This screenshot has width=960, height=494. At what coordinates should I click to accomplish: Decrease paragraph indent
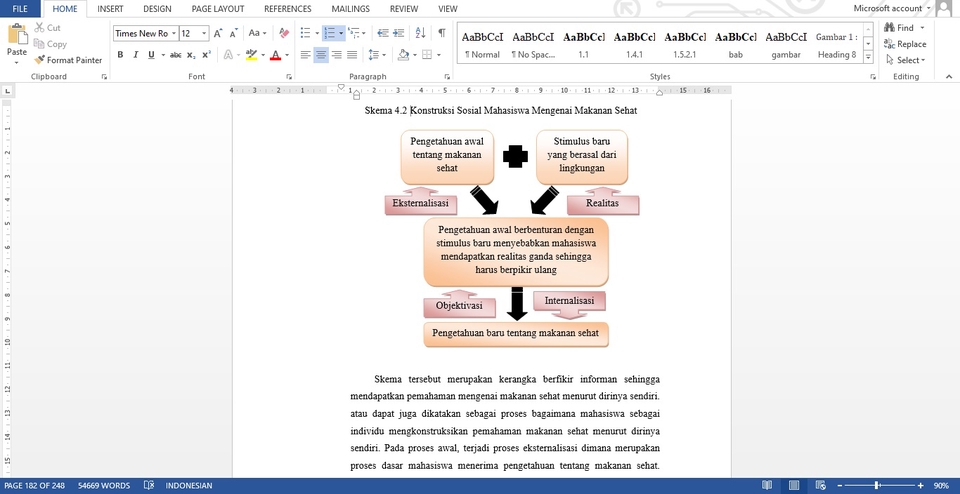click(x=383, y=33)
